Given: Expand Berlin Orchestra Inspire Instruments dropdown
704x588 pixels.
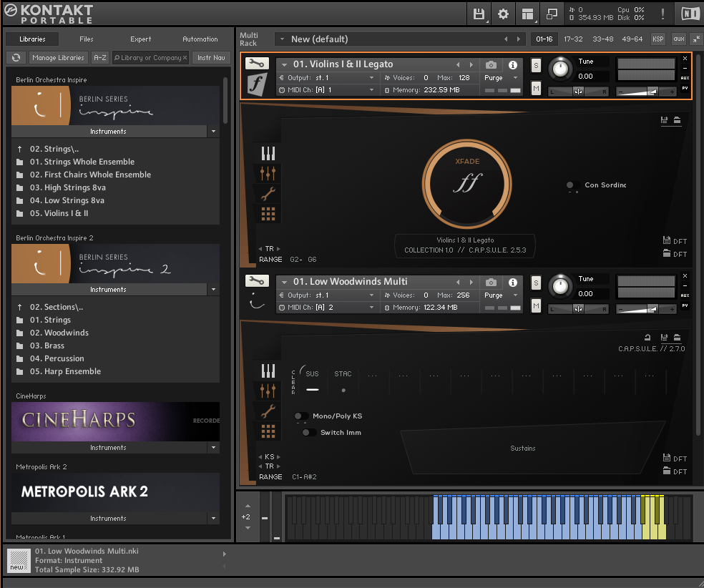Looking at the screenshot, I should pos(213,132).
